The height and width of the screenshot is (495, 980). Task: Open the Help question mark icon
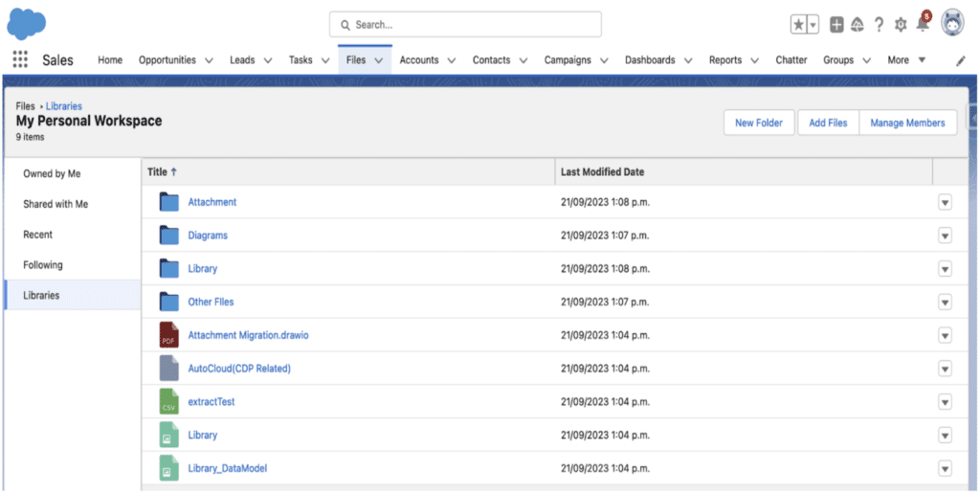click(x=879, y=25)
